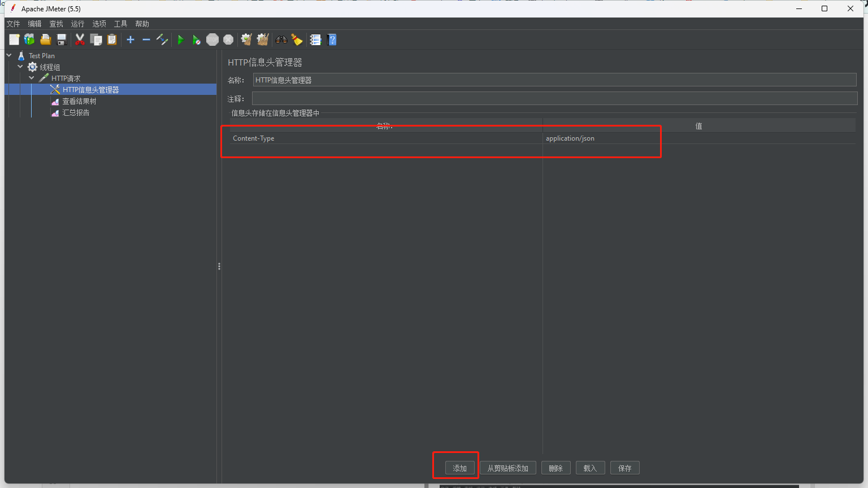
Task: Select 查看结果树 in the tree
Action: pyautogui.click(x=79, y=101)
